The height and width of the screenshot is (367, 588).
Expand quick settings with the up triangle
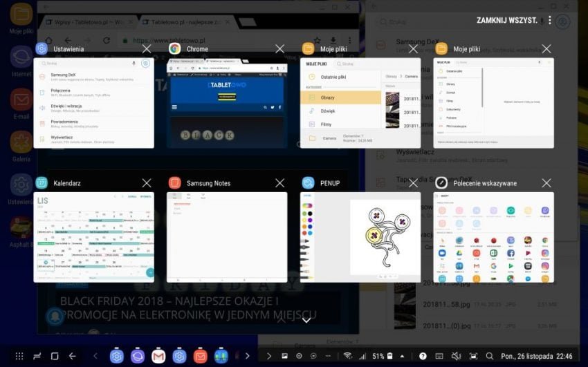pos(403,356)
